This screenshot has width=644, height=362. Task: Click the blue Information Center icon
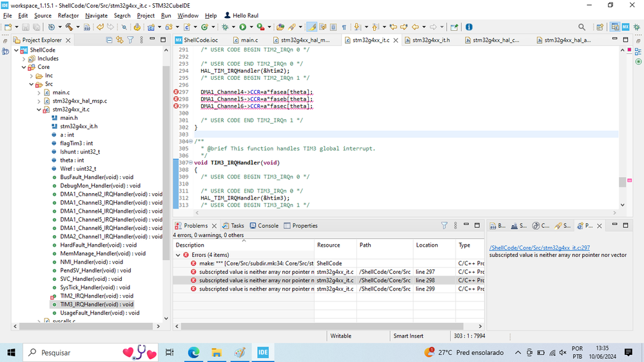point(469,27)
